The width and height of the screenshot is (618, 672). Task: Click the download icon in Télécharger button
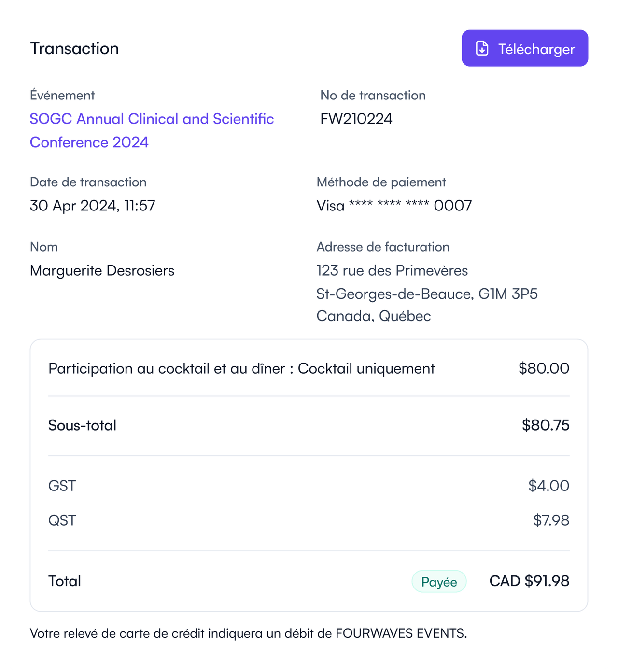(x=482, y=48)
